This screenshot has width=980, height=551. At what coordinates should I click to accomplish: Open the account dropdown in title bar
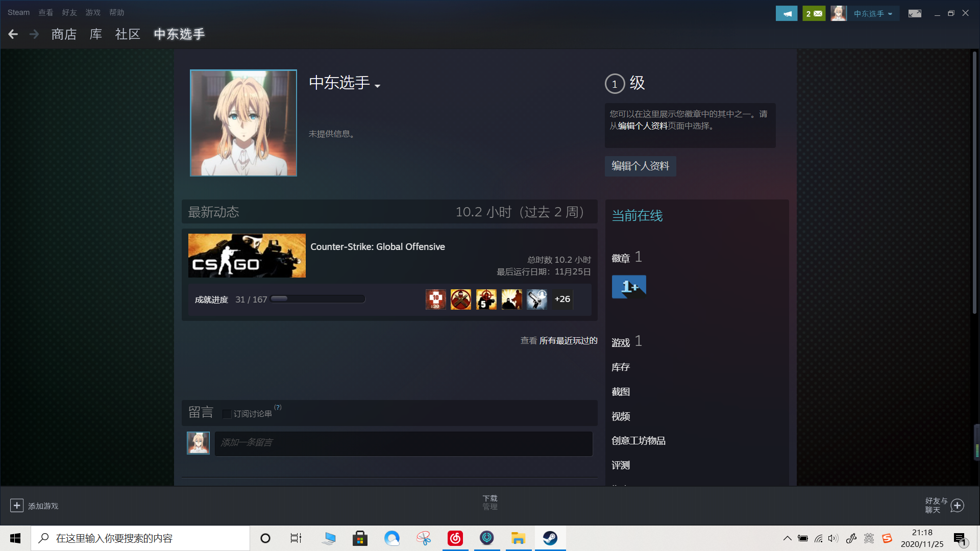873,14
